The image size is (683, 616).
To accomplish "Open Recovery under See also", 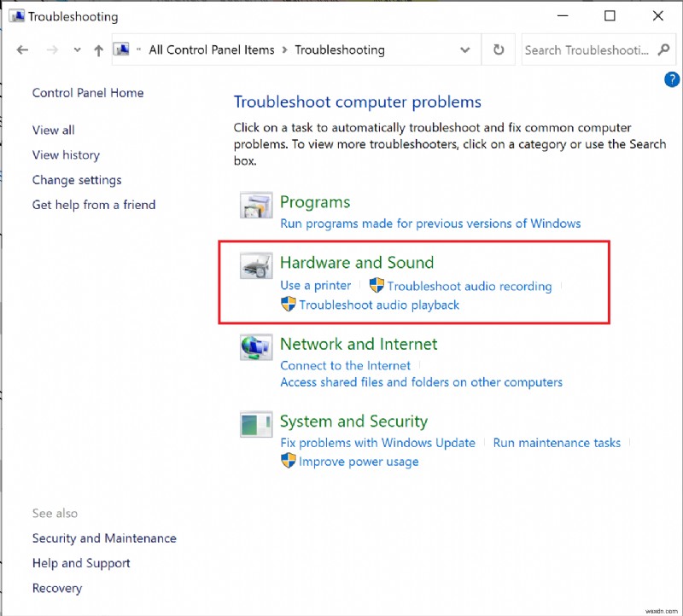I will tap(57, 588).
